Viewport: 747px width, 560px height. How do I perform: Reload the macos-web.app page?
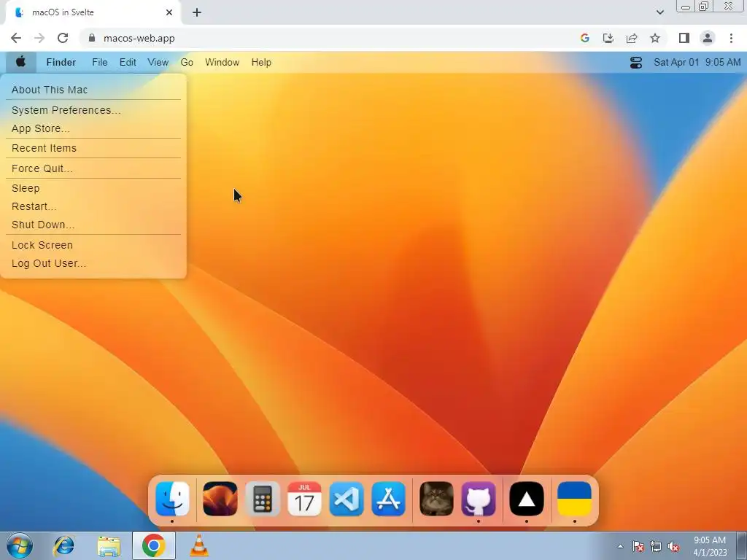63,38
